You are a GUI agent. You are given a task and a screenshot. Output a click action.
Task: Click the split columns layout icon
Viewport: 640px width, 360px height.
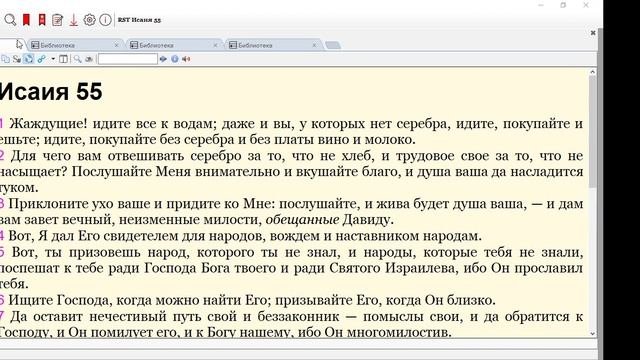pos(63,59)
